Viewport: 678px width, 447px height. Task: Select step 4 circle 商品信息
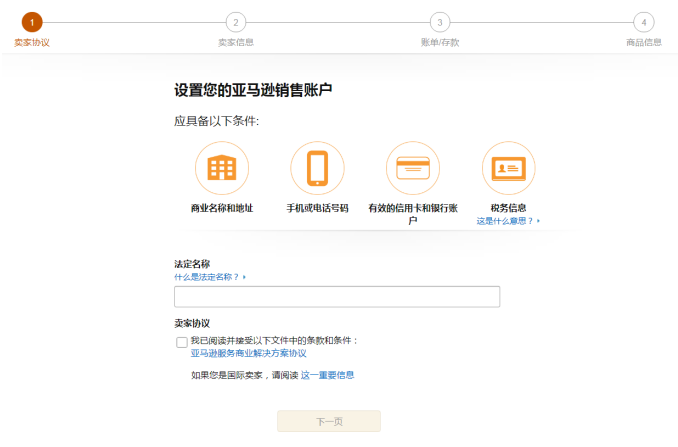tap(644, 22)
